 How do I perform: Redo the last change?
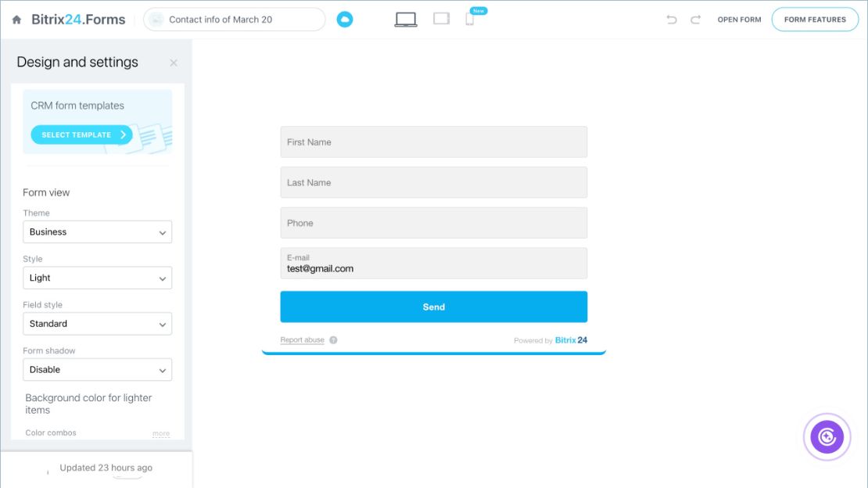click(x=695, y=20)
